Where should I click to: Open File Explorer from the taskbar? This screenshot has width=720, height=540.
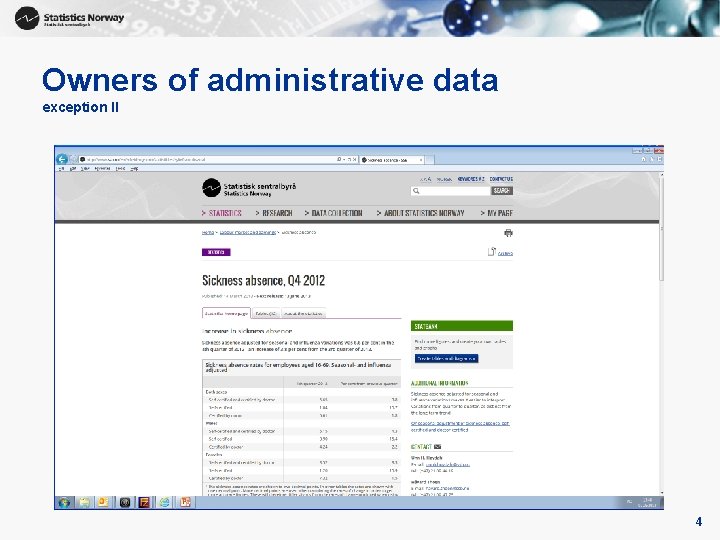[x=84, y=502]
